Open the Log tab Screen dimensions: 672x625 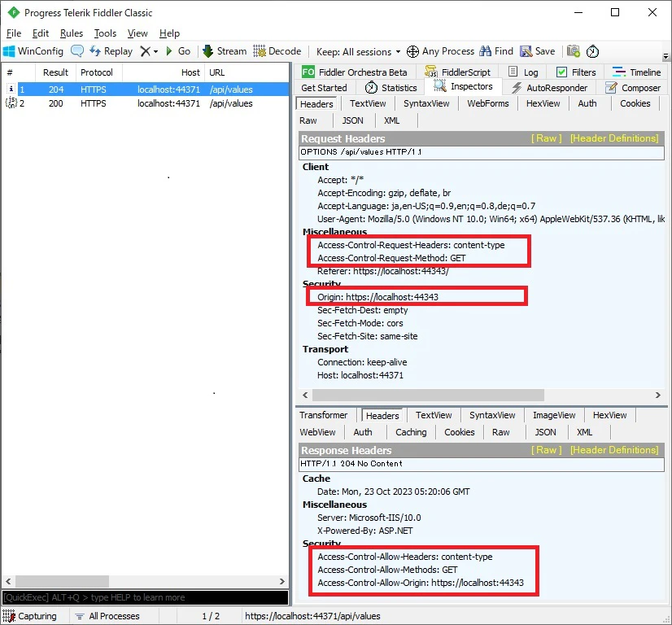coord(524,72)
